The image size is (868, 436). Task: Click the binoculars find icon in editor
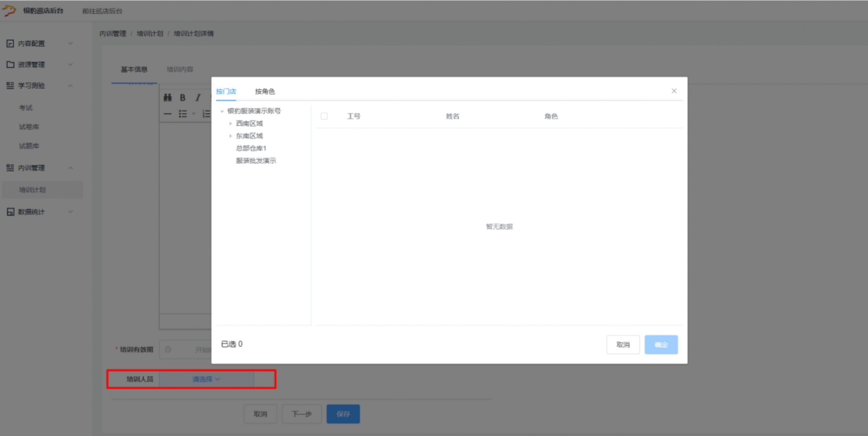(167, 98)
